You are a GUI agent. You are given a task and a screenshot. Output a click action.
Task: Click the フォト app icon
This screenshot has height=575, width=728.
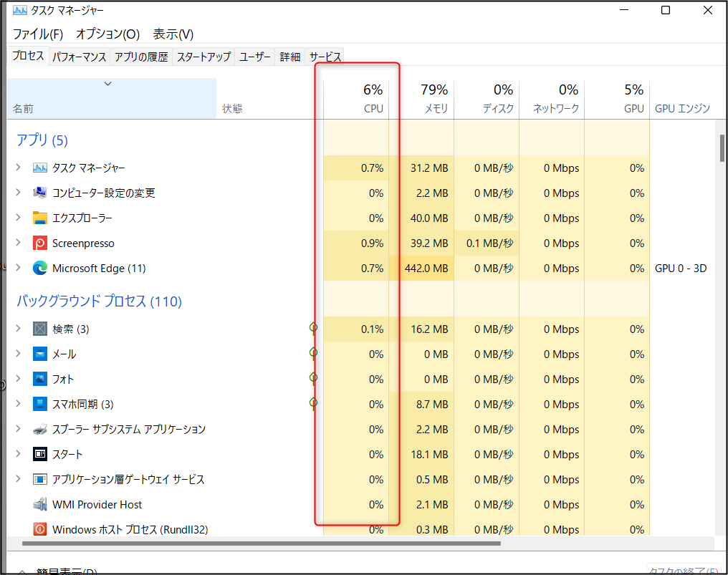[x=40, y=380]
